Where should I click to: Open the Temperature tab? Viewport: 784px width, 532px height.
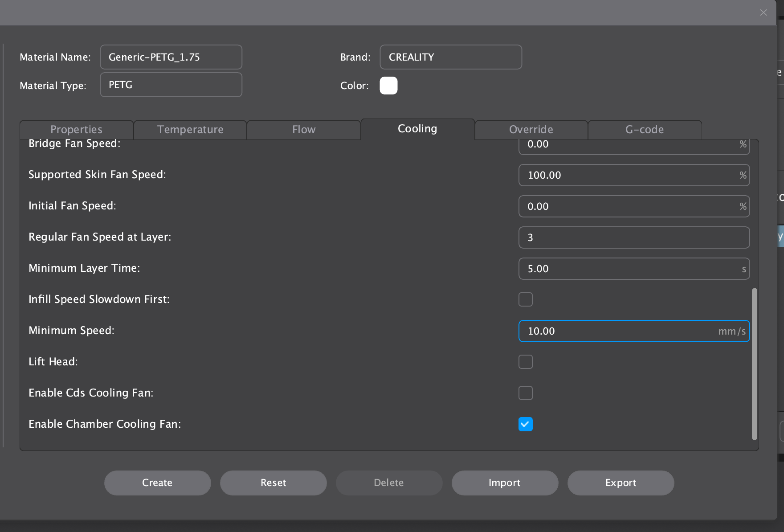click(x=190, y=130)
